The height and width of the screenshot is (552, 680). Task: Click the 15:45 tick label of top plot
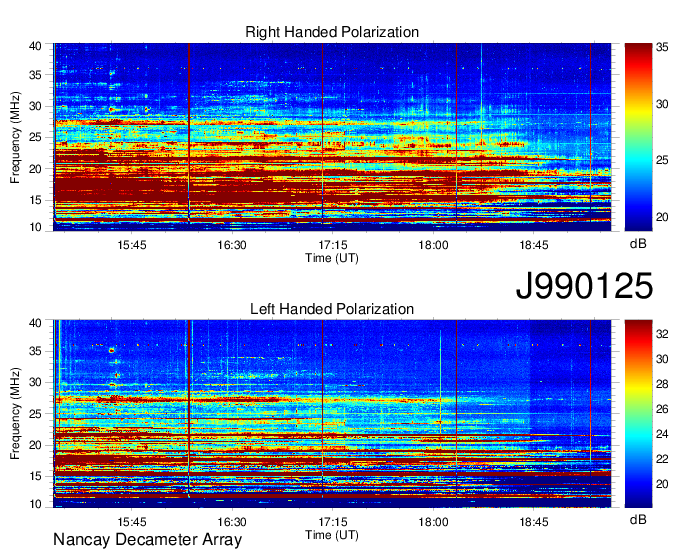[x=132, y=245]
